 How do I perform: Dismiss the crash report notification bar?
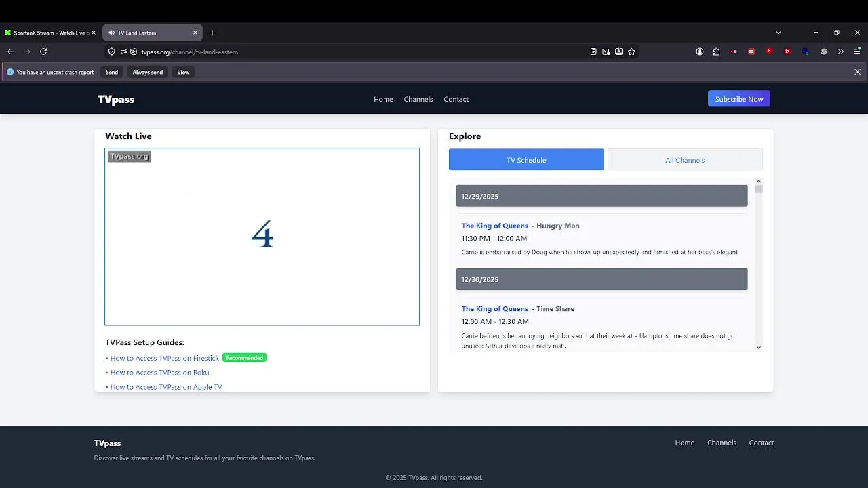tap(857, 72)
